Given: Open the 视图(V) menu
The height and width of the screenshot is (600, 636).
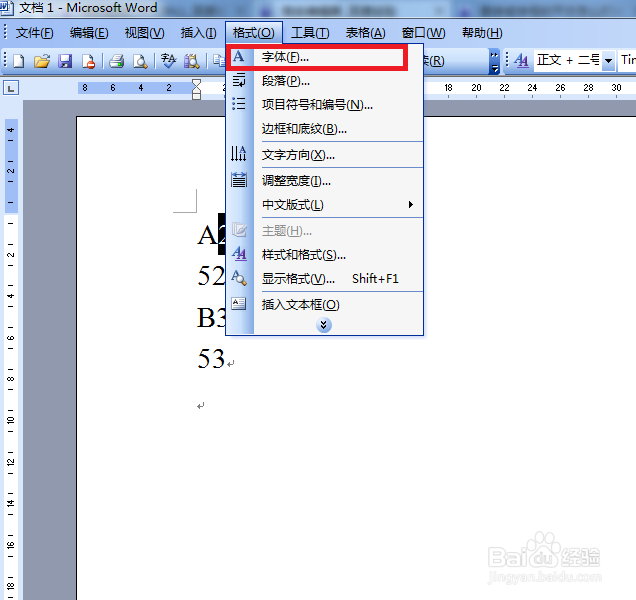Looking at the screenshot, I should (144, 33).
